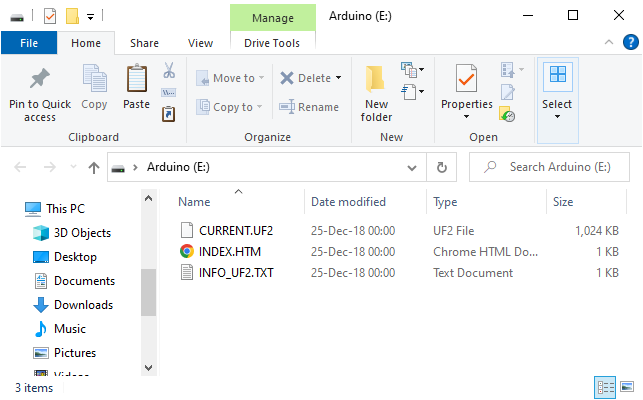Click the Select grid icon
643x400 pixels.
click(x=558, y=75)
